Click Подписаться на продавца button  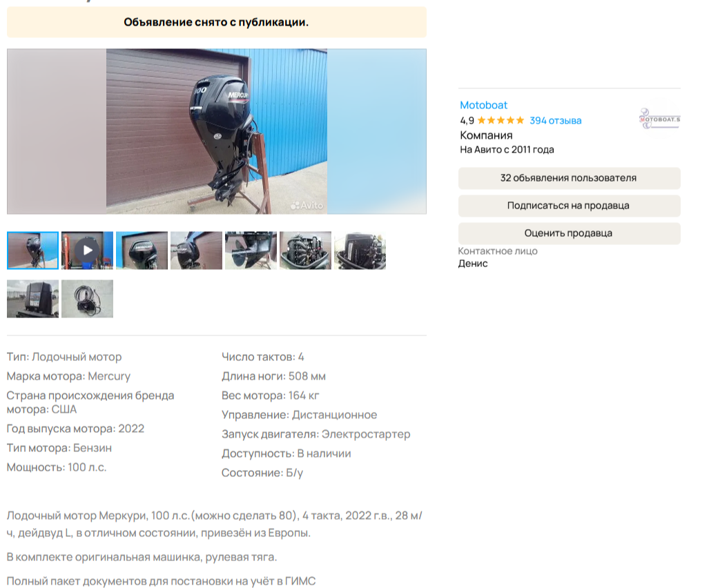[x=570, y=206]
